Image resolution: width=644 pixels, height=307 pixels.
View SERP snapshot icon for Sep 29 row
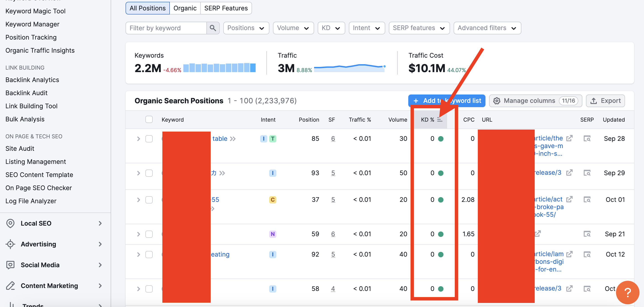point(587,173)
